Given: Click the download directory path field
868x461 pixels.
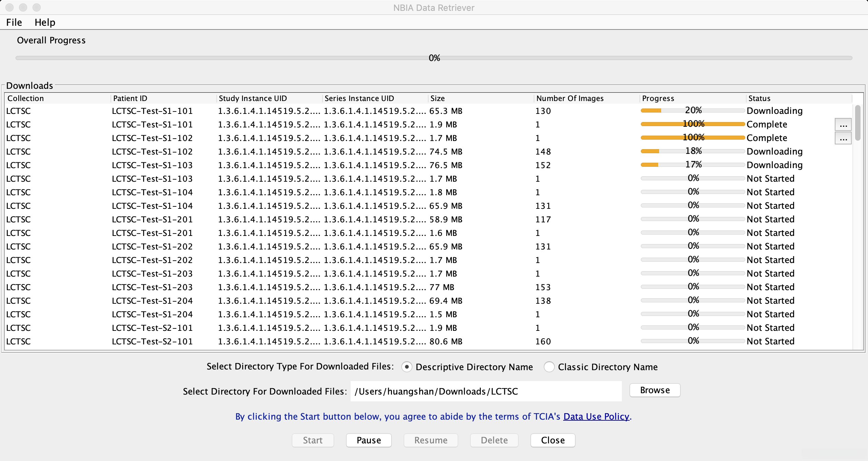Looking at the screenshot, I should (x=486, y=391).
